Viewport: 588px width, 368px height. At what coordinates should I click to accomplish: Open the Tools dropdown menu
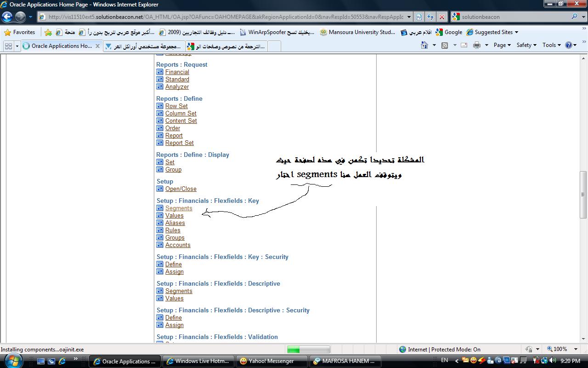[x=551, y=45]
